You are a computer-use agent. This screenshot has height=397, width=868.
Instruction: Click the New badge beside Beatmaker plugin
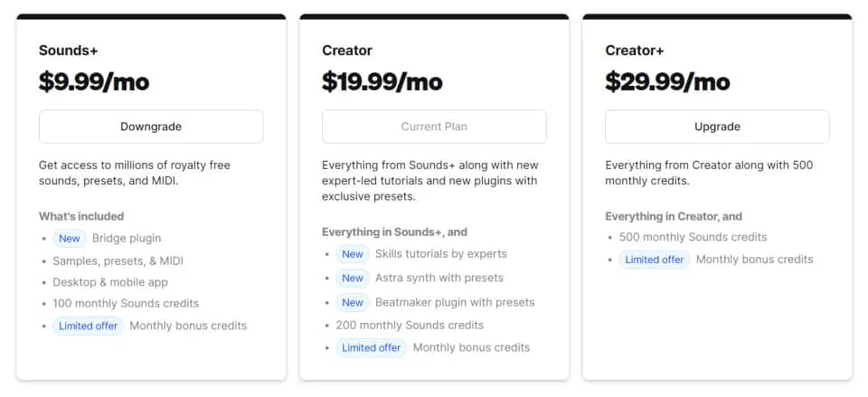pyautogui.click(x=352, y=302)
